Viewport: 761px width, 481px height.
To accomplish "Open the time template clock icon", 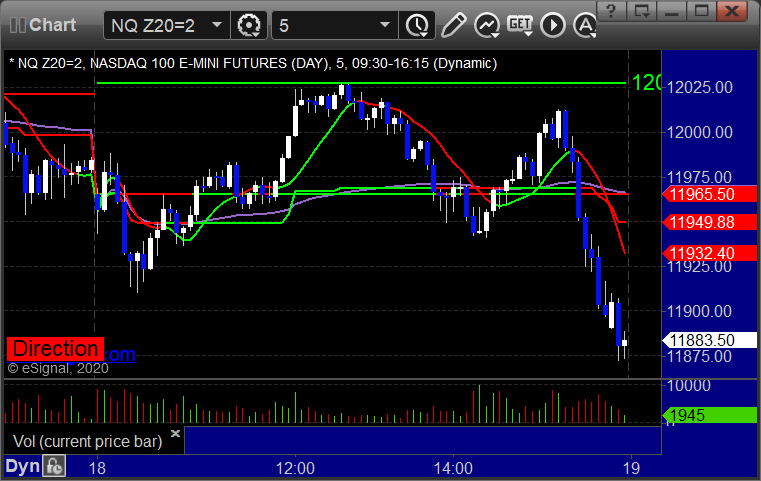I will [x=417, y=25].
